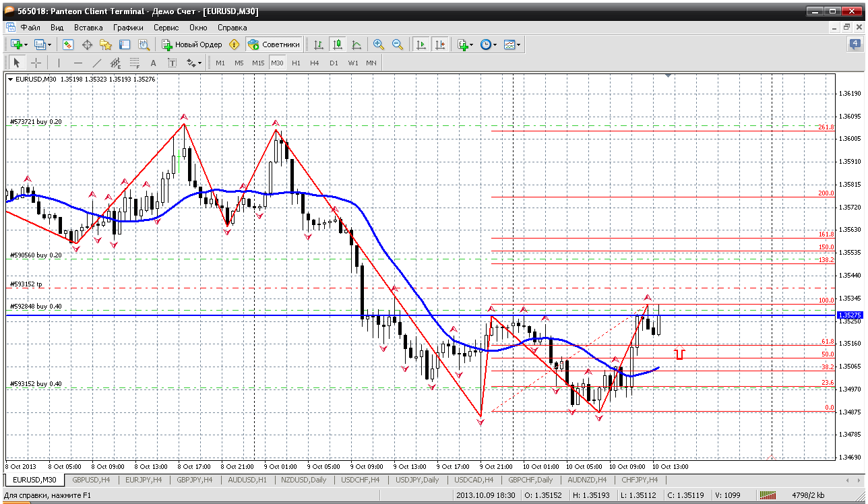
Task: Select the Crosshair tool
Action: (x=36, y=63)
